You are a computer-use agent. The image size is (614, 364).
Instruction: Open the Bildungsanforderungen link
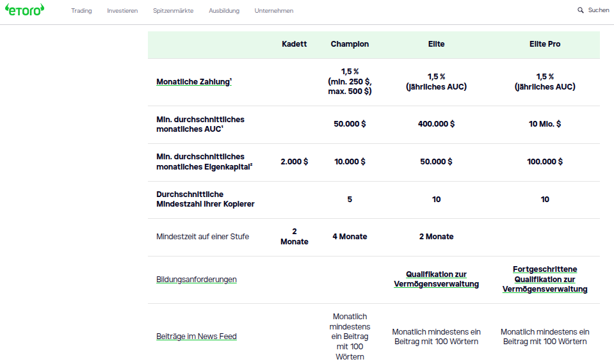196,280
